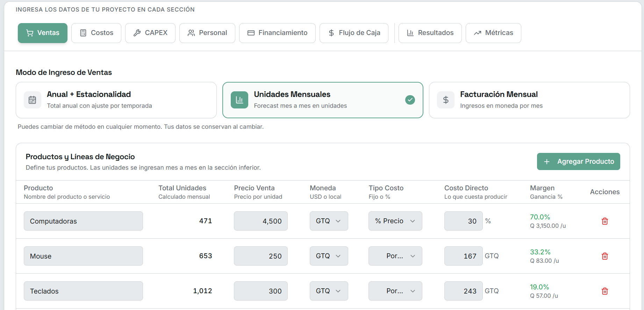Select Unidades Mensuales sales mode

coord(323,100)
